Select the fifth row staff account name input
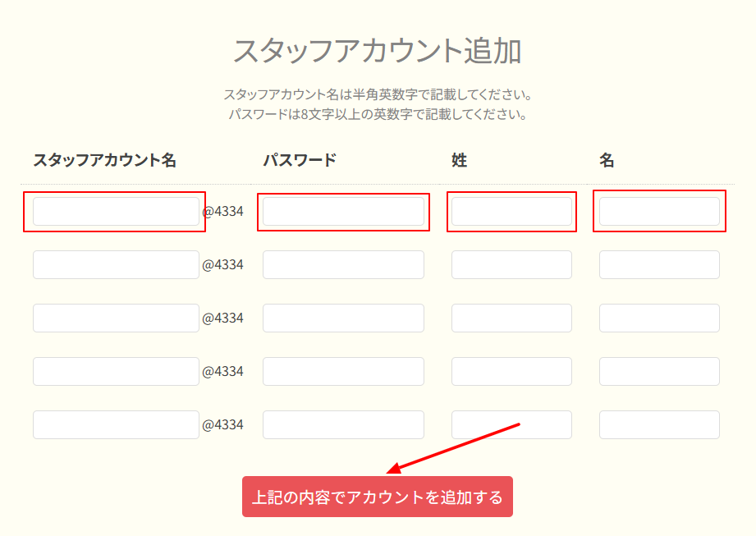The width and height of the screenshot is (756, 536). click(x=116, y=425)
